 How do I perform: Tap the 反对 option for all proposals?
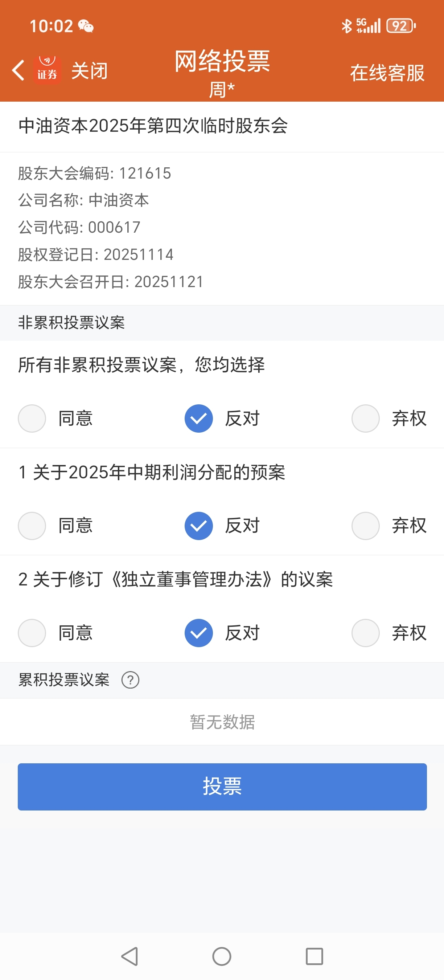click(x=199, y=418)
